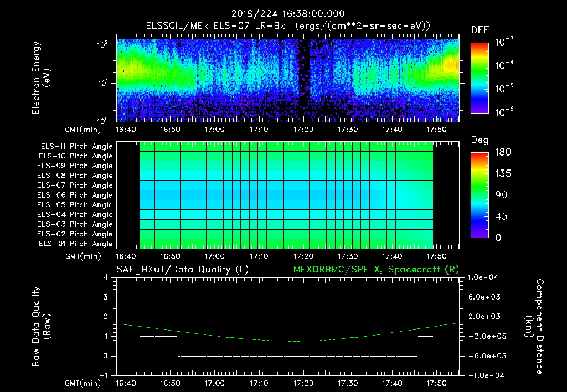
Task: Click the DEF color bar
Action: pos(480,78)
